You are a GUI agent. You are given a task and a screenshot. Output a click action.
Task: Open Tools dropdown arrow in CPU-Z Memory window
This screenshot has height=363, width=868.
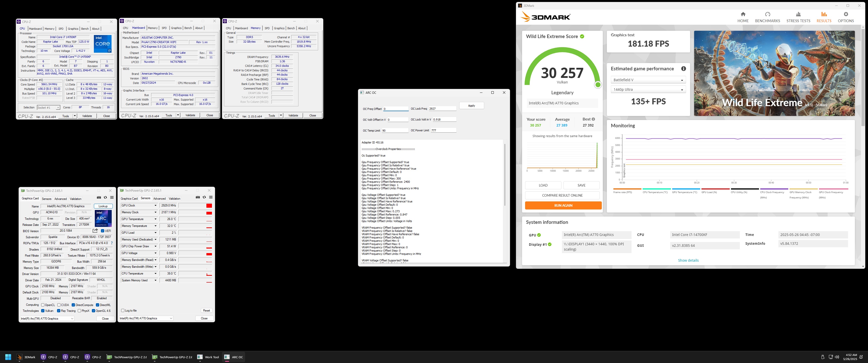tap(281, 115)
